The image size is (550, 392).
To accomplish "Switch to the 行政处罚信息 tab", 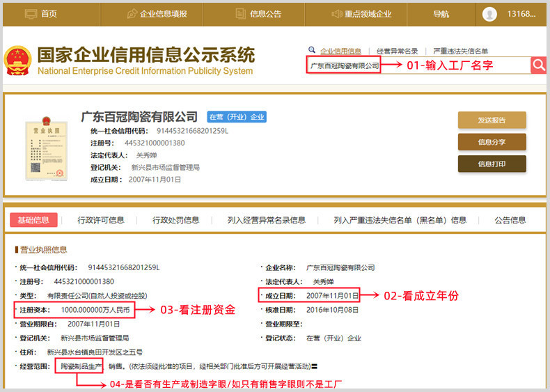I will click(175, 220).
